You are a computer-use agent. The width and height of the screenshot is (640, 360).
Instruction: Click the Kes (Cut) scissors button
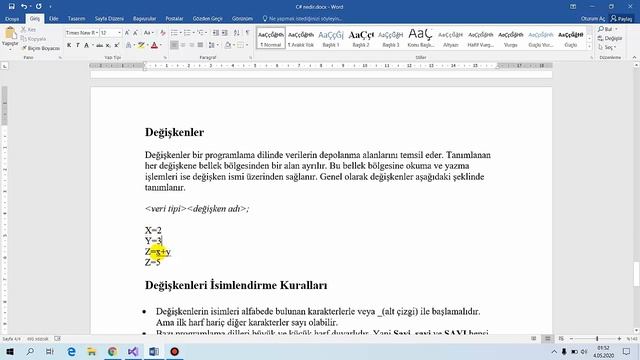pos(29,29)
